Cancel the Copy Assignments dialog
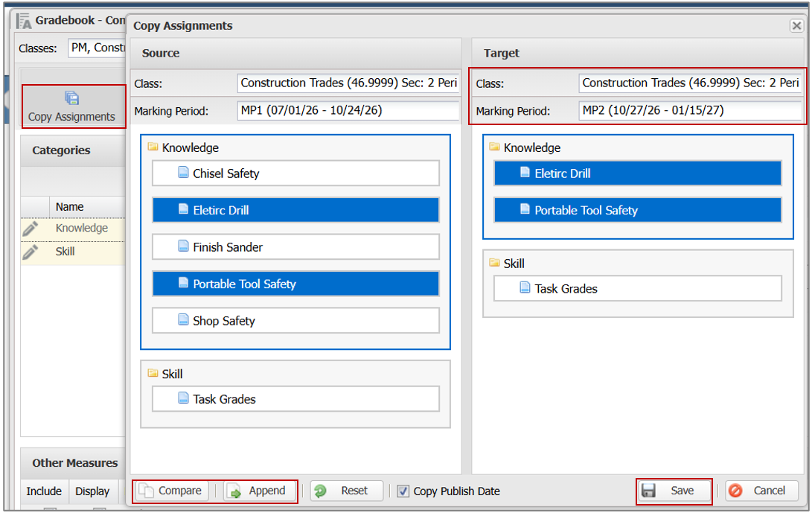 [x=761, y=491]
